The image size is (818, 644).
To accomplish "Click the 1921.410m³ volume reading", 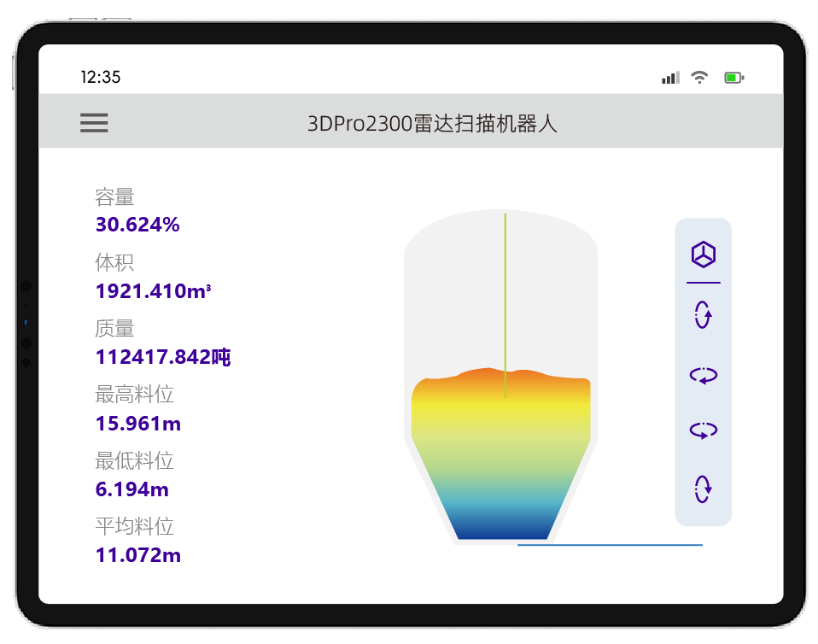I will (154, 290).
